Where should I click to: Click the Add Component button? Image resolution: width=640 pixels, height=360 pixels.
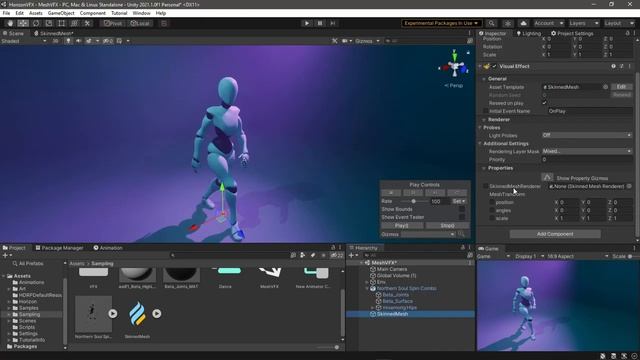tap(555, 234)
